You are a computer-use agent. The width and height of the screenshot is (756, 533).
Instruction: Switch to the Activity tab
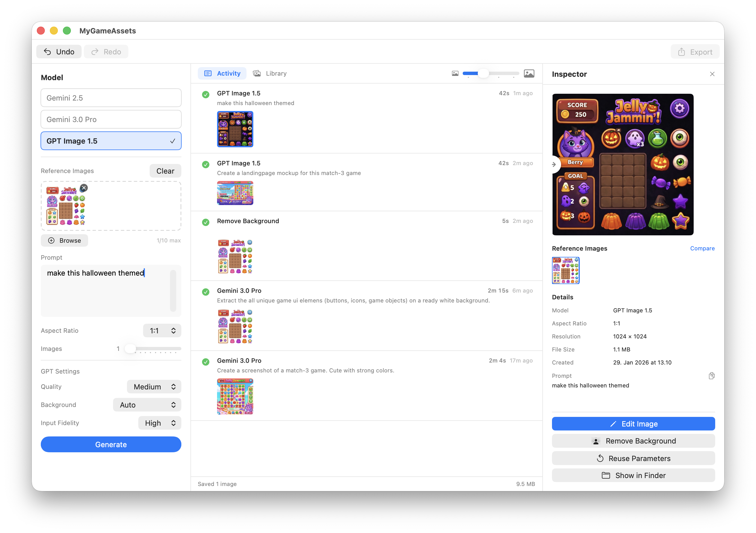[222, 73]
